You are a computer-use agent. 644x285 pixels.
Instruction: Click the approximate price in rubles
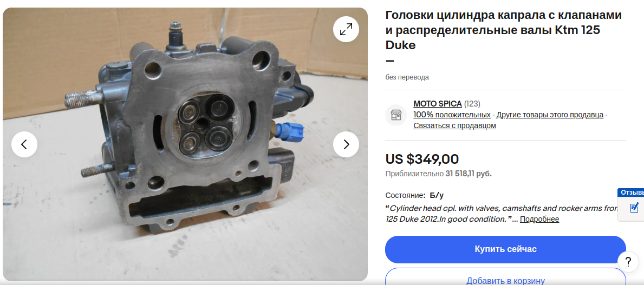point(438,174)
